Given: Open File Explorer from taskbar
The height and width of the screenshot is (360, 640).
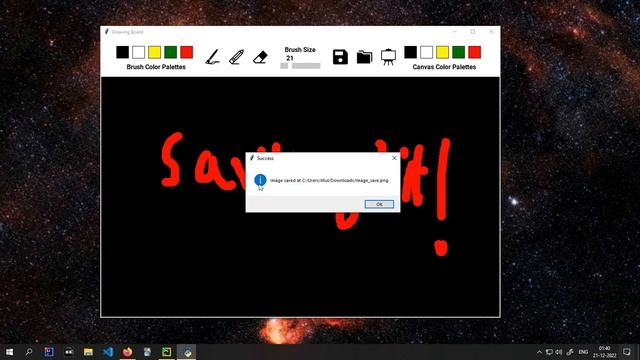Looking at the screenshot, I should pyautogui.click(x=88, y=352).
